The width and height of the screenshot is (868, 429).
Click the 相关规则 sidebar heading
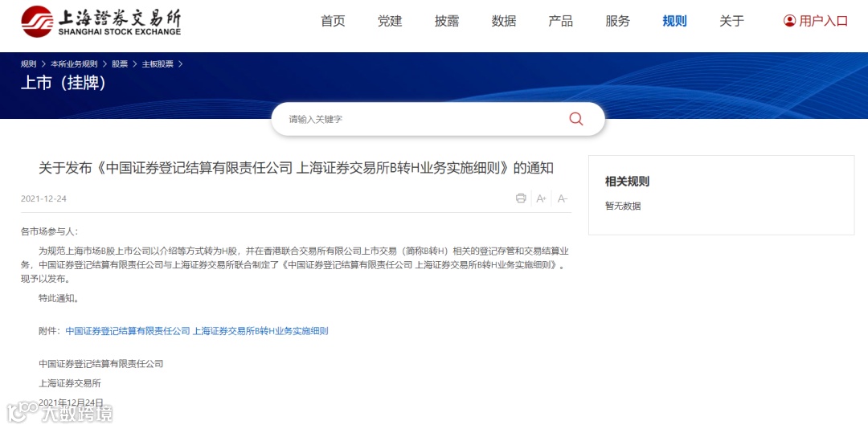[627, 182]
